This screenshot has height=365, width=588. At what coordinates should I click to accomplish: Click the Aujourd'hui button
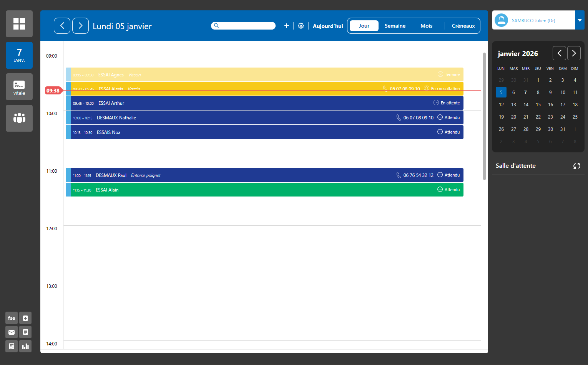327,26
